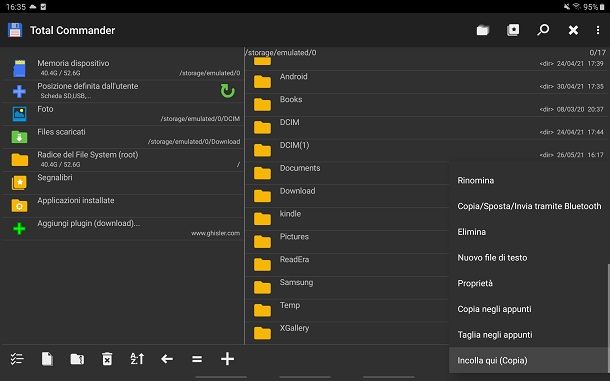Tap the green refresh icon beside Posizione definita
Viewport: 610px width, 381px height.
coord(228,91)
